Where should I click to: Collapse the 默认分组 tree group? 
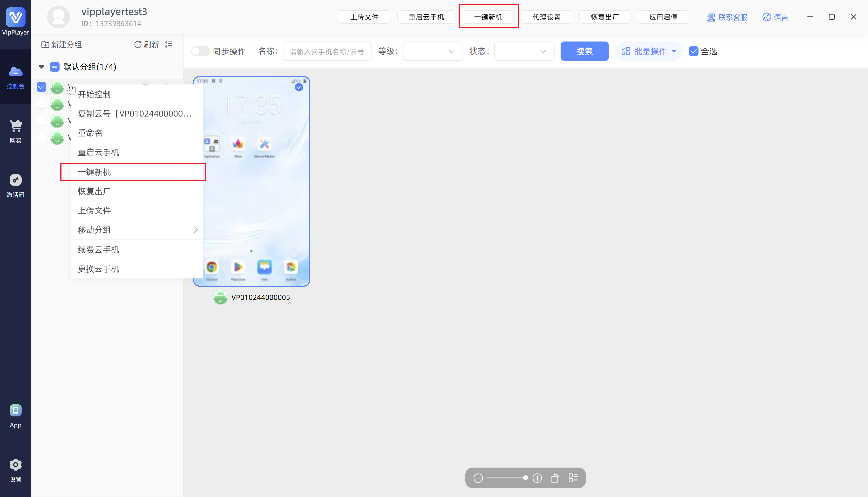pos(41,67)
